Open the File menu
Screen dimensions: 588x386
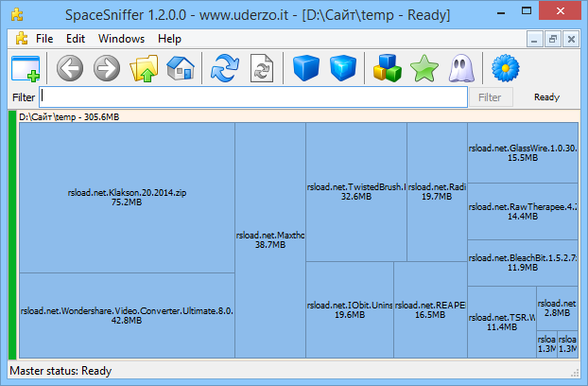coord(44,39)
